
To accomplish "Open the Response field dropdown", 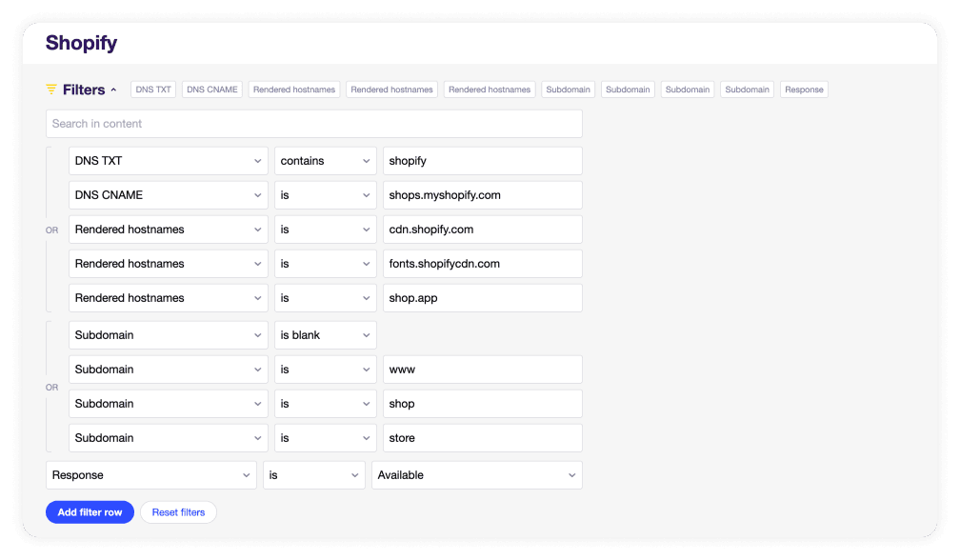I will (151, 475).
